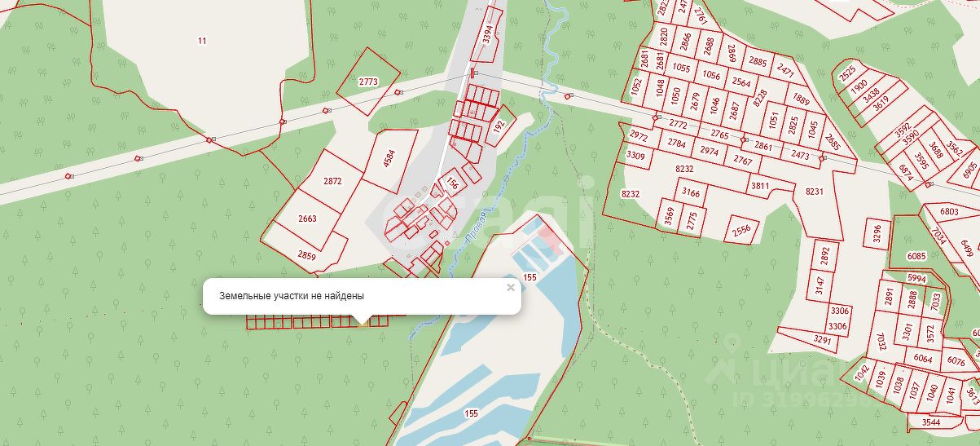Click the large area labeled 11
The width and height of the screenshot is (980, 446).
[202, 41]
